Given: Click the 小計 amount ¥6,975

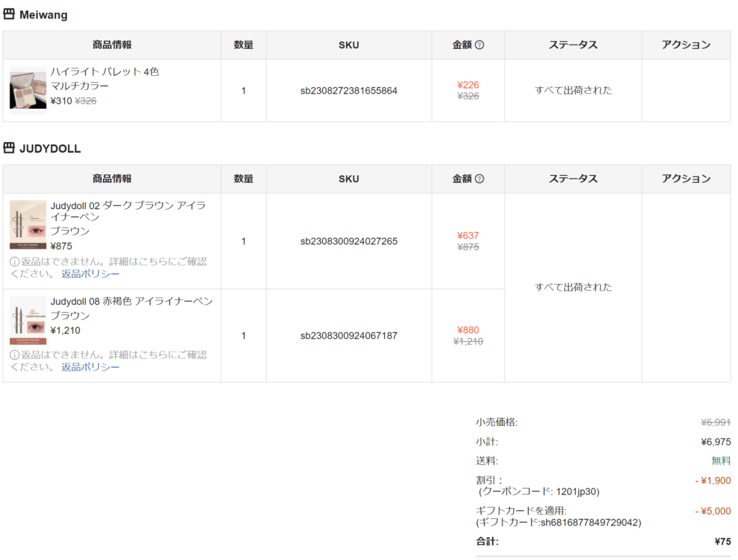Looking at the screenshot, I should click(716, 442).
